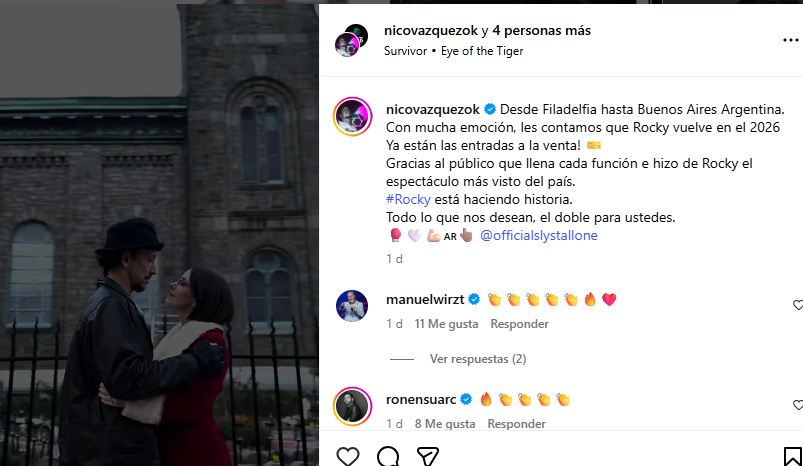View 11 Me gusta on manuelwirzt comment
803x466 pixels.
coord(446,324)
